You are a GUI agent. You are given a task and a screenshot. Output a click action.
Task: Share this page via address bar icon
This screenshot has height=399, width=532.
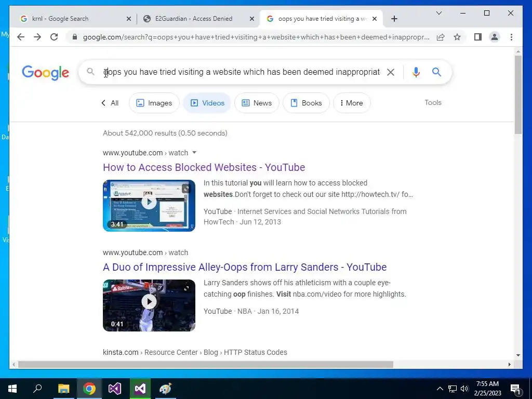(x=441, y=37)
